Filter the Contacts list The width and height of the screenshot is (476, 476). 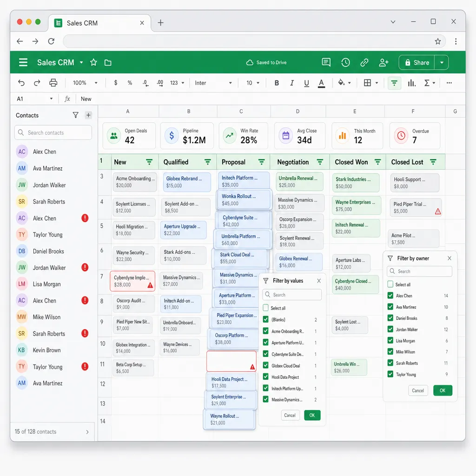pos(76,115)
